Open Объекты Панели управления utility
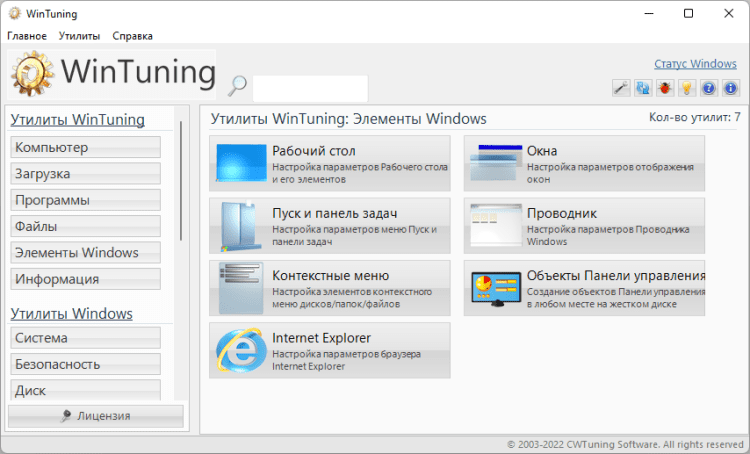Image resolution: width=750 pixels, height=454 pixels. (x=584, y=288)
